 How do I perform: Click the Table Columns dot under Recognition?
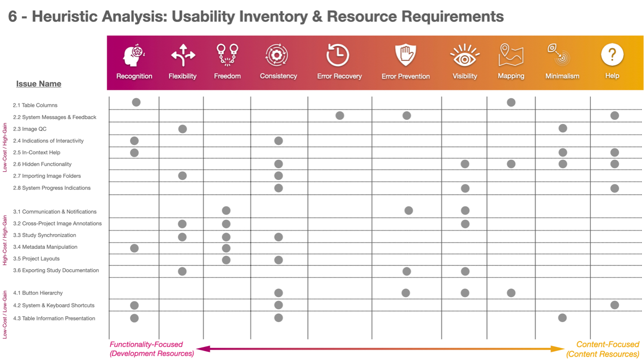click(x=136, y=102)
